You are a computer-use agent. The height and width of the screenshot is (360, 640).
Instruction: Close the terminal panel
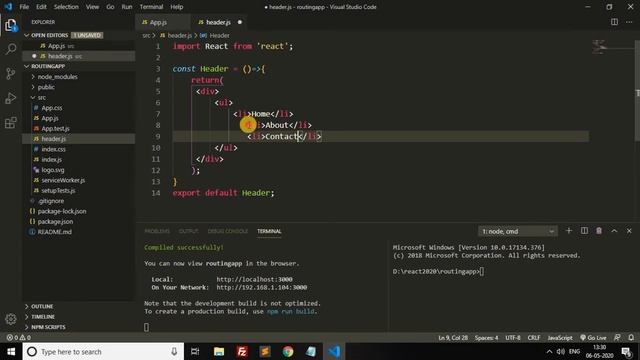629,231
